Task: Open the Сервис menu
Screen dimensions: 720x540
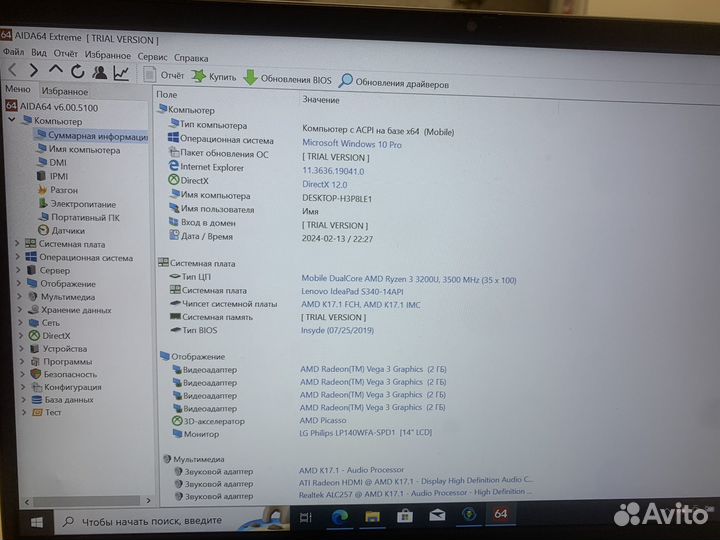Action: pos(152,57)
